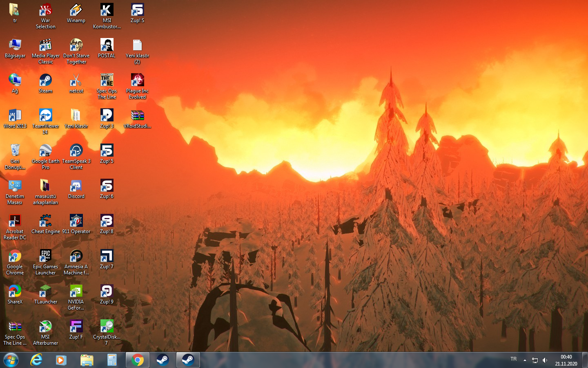This screenshot has width=588, height=368.
Task: Select the netcut scissors icon
Action: tap(76, 83)
